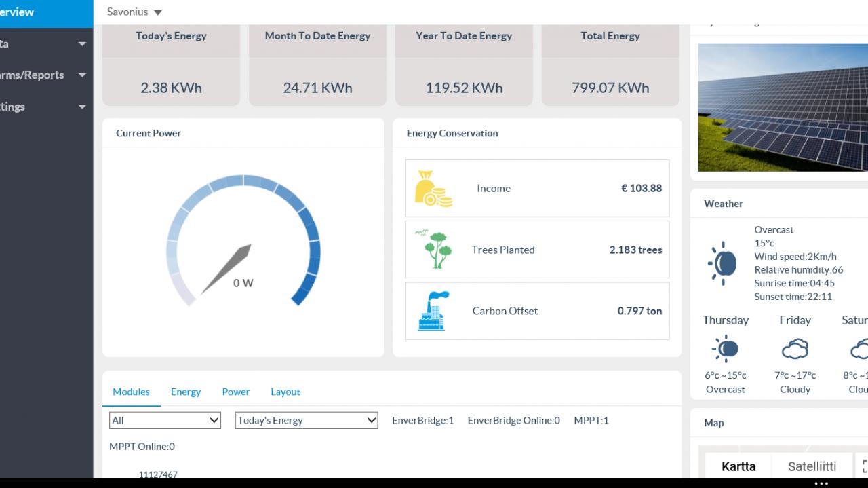The height and width of the screenshot is (488, 868).
Task: Click the Map panel heading
Action: (x=714, y=423)
